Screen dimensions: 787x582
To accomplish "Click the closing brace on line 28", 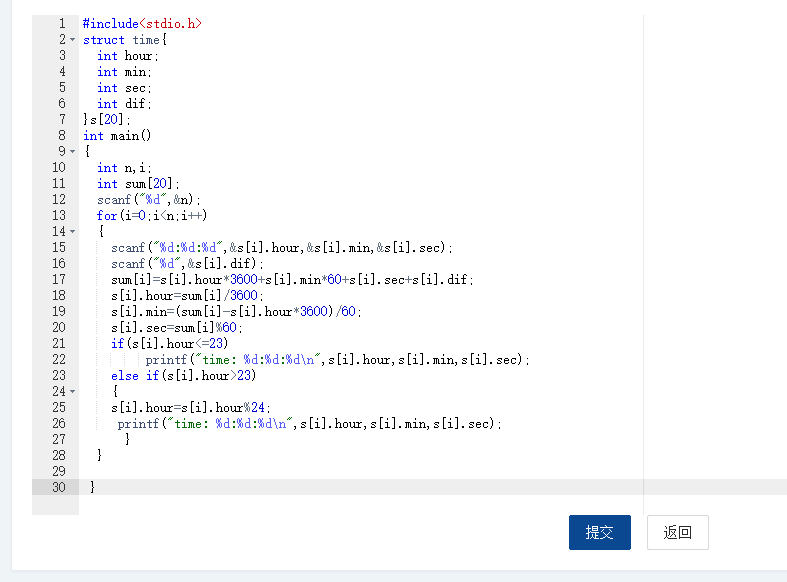I will click(99, 455).
